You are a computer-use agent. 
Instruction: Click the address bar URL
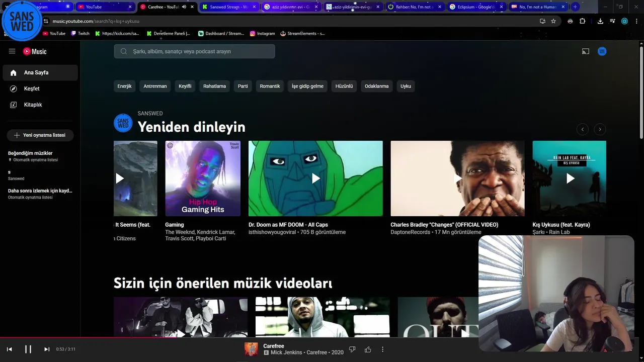pos(96,21)
